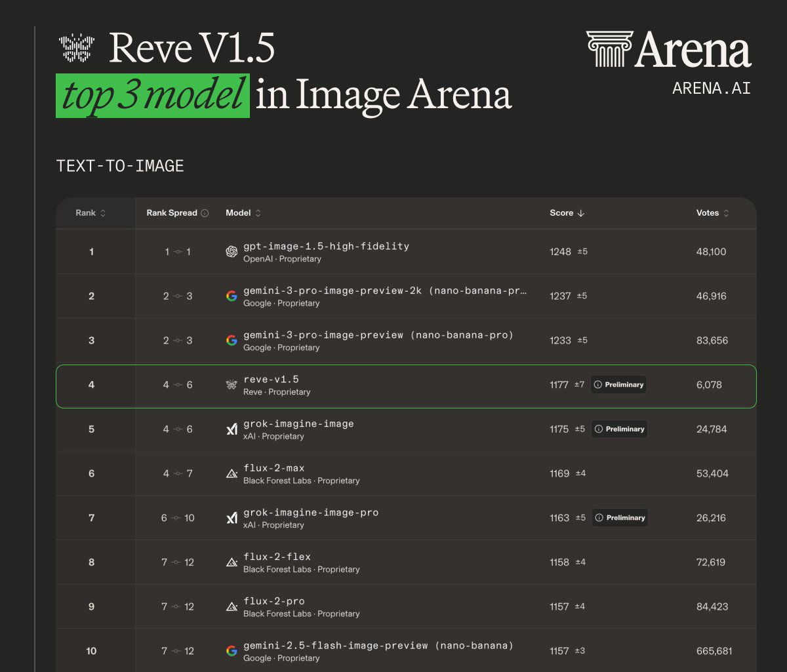Open the grok-imagine-image-pro model name
The width and height of the screenshot is (787, 672).
[x=311, y=513]
